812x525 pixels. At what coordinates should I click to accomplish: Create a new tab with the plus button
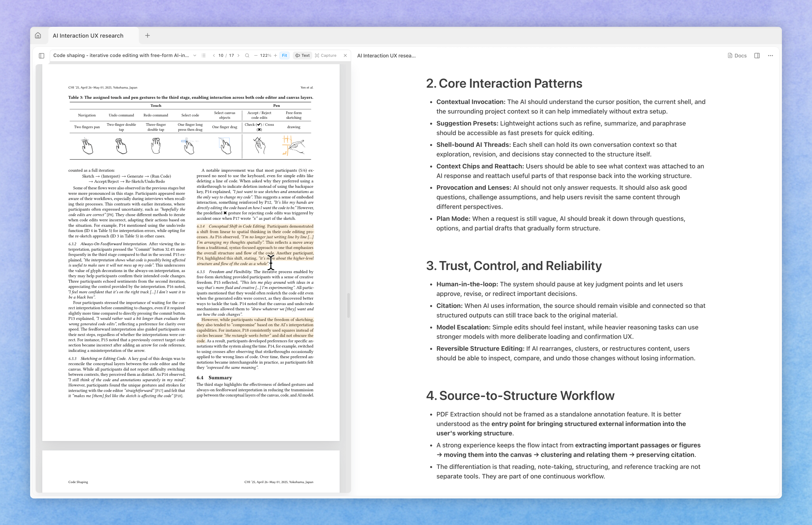pos(148,35)
